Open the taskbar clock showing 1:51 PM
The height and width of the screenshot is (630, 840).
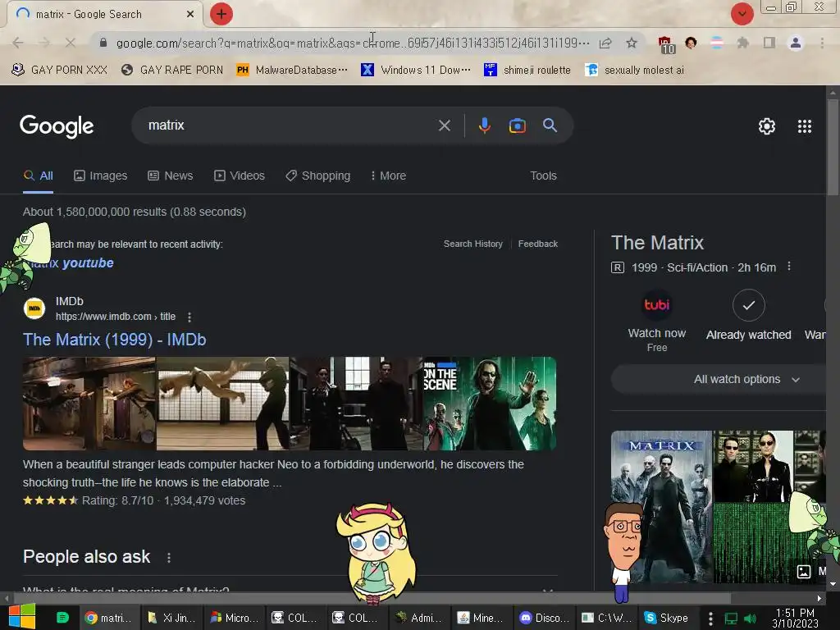[x=795, y=619]
